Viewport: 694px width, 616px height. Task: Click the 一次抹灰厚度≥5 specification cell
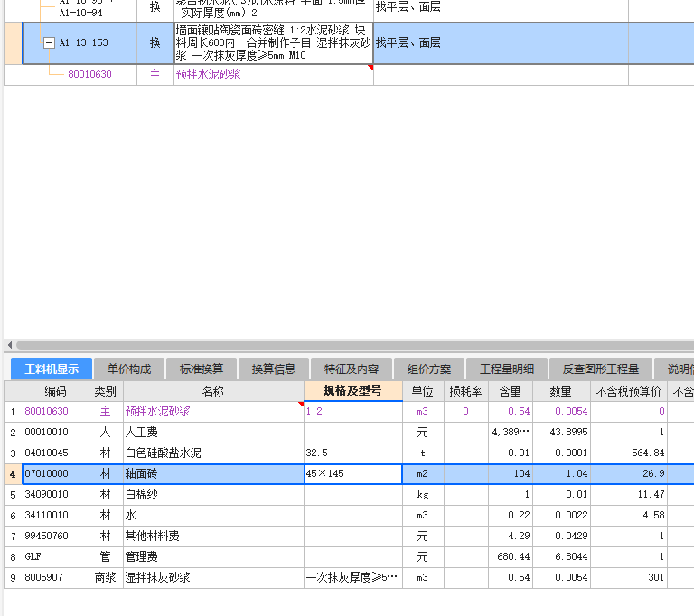352,577
